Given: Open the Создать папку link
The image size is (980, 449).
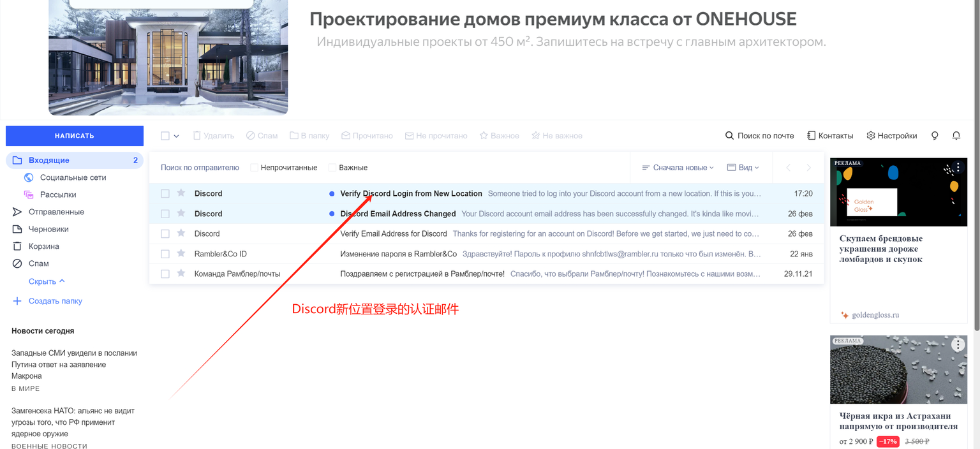Looking at the screenshot, I should pos(54,300).
